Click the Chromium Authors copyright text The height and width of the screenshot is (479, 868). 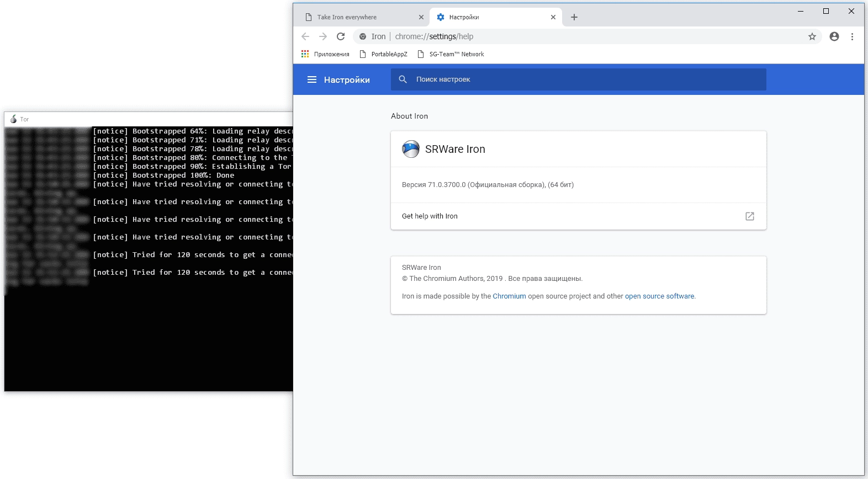point(492,279)
